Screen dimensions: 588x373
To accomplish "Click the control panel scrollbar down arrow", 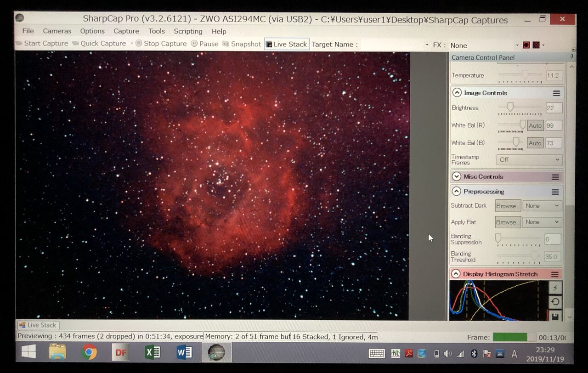I will click(x=570, y=316).
